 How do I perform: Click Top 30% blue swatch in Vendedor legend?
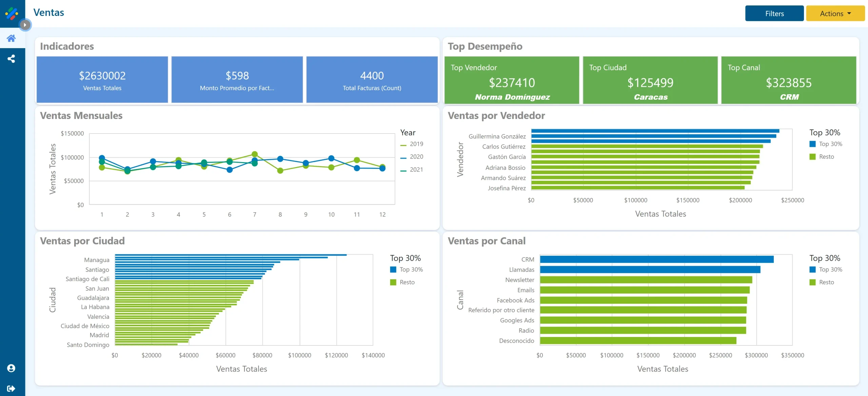[812, 144]
